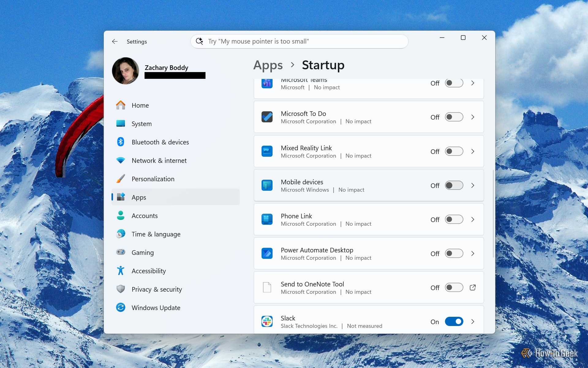
Task: Open Gaming settings category
Action: click(x=175, y=252)
